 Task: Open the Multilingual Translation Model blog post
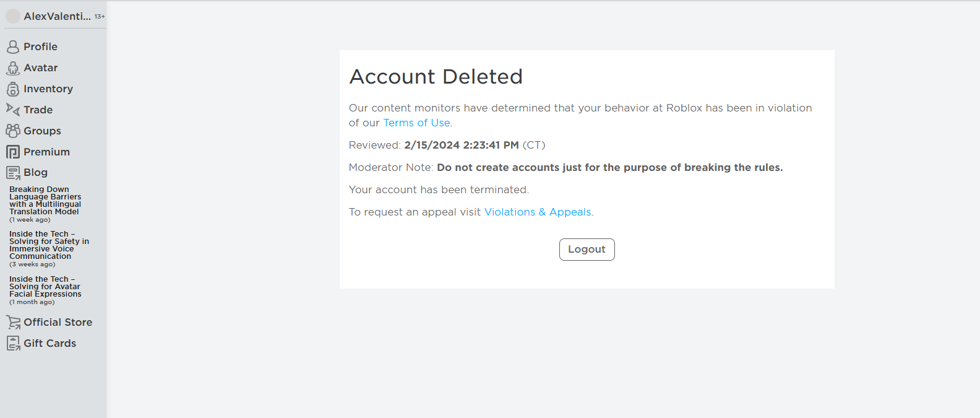pos(45,201)
